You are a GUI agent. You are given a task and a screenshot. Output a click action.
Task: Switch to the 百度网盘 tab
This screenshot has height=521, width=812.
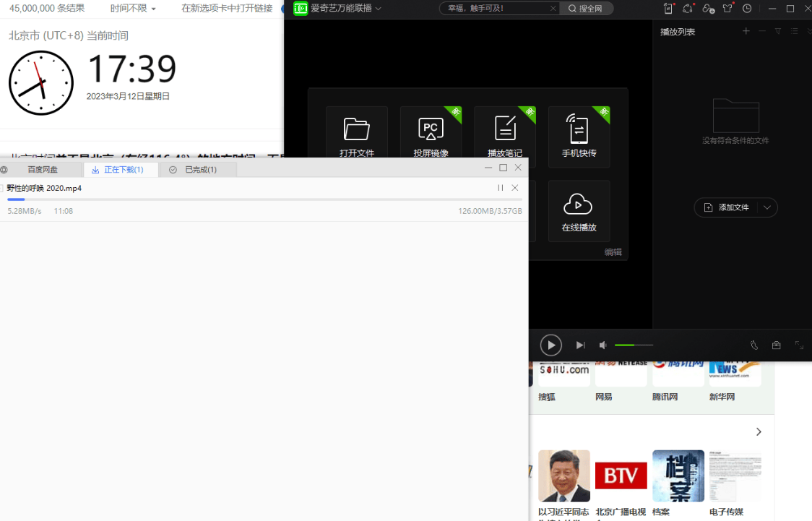tap(42, 170)
